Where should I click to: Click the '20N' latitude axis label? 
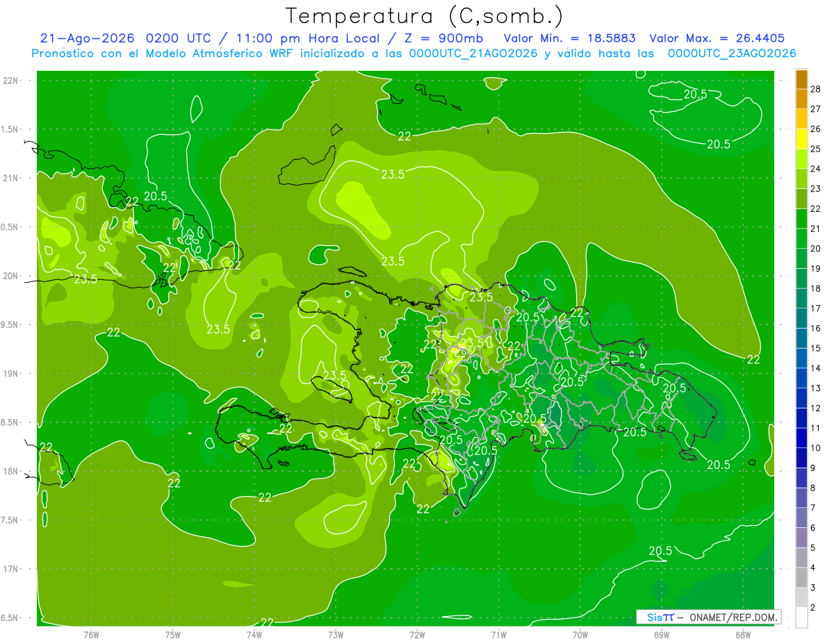click(x=12, y=276)
